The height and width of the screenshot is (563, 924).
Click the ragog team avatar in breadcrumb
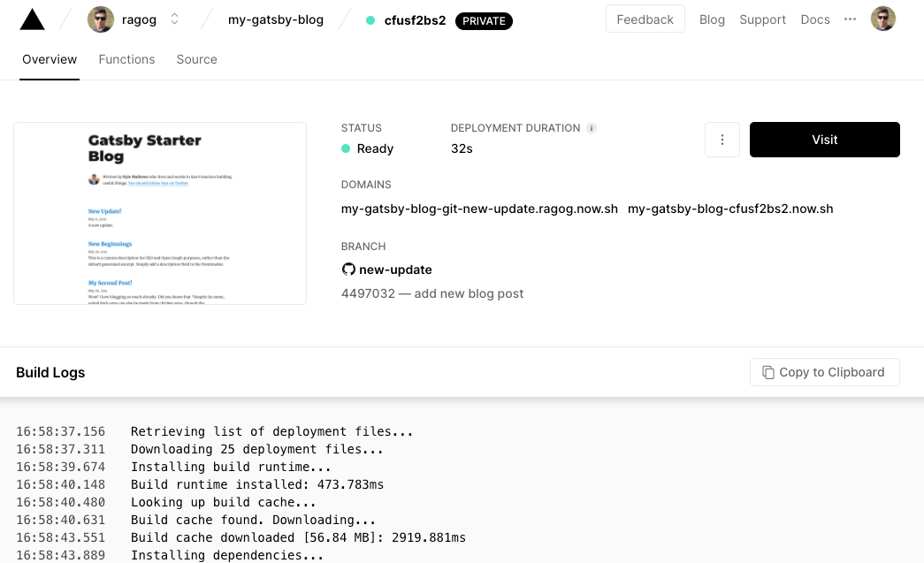click(100, 19)
